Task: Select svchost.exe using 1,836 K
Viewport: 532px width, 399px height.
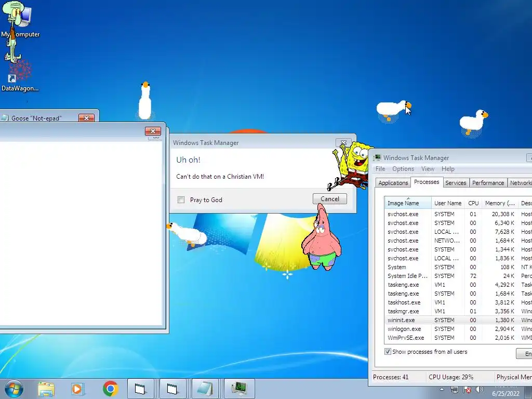Action: tap(458, 258)
